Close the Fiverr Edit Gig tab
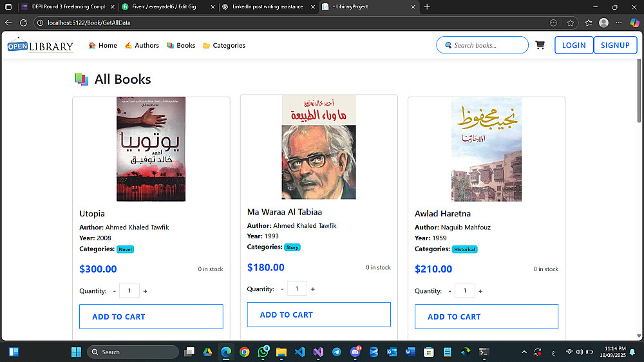 tap(213, 6)
